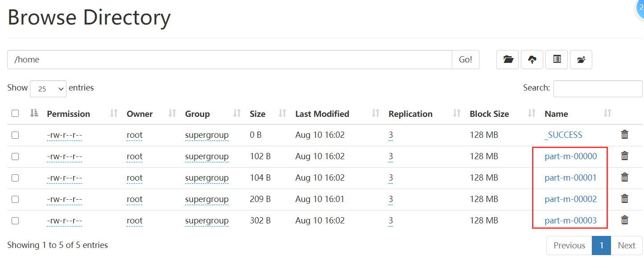Select page 1 in the pagination bar
This screenshot has width=644, height=268.
click(x=601, y=245)
